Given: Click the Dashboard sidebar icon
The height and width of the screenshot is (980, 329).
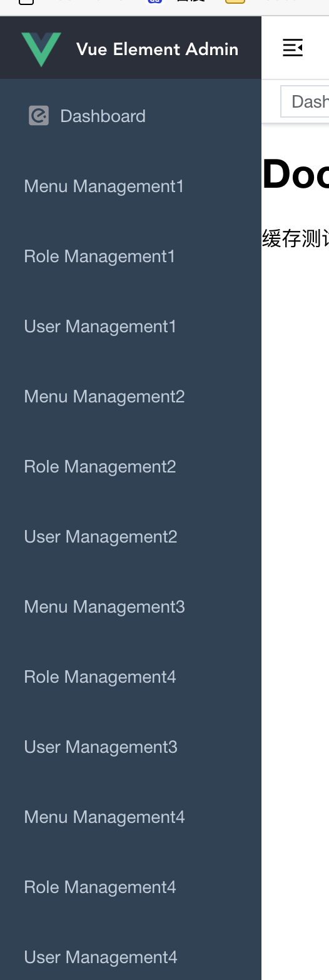Looking at the screenshot, I should coord(39,116).
